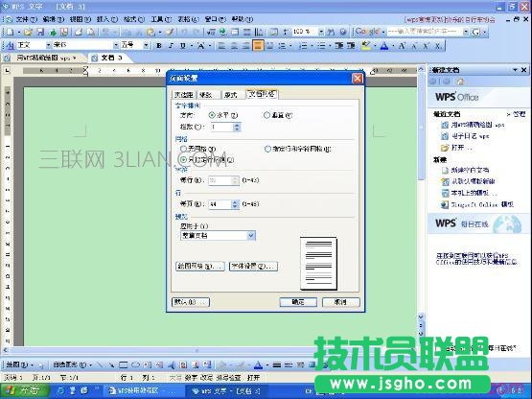The image size is (532, 399).
Task: Click the increase indent icon
Action: pyautogui.click(x=351, y=45)
